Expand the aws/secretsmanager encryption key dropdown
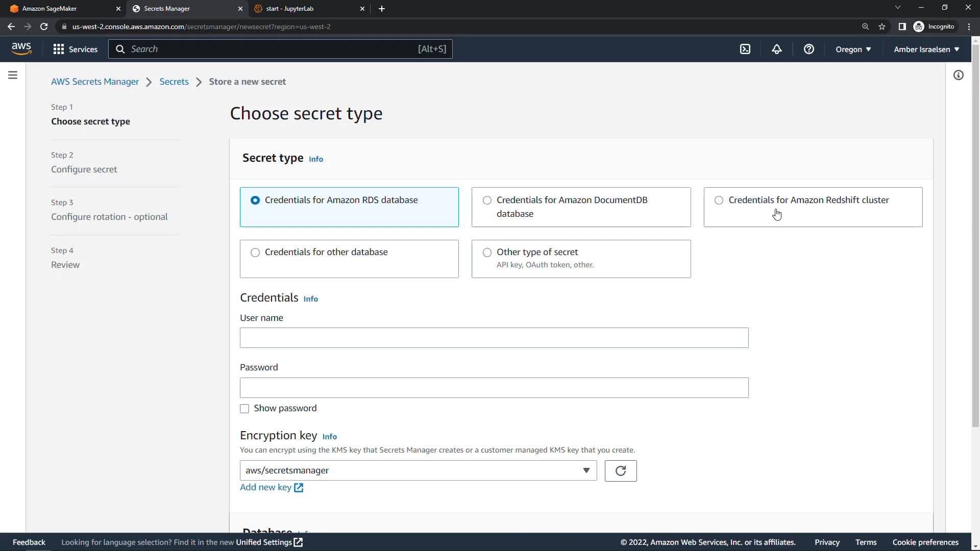 pyautogui.click(x=418, y=470)
